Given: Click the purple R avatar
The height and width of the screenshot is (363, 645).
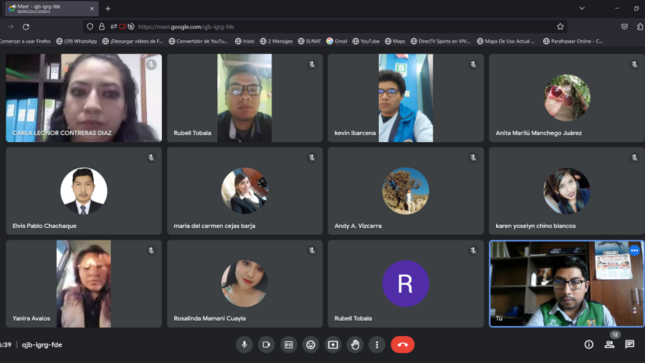Looking at the screenshot, I should coord(406,284).
